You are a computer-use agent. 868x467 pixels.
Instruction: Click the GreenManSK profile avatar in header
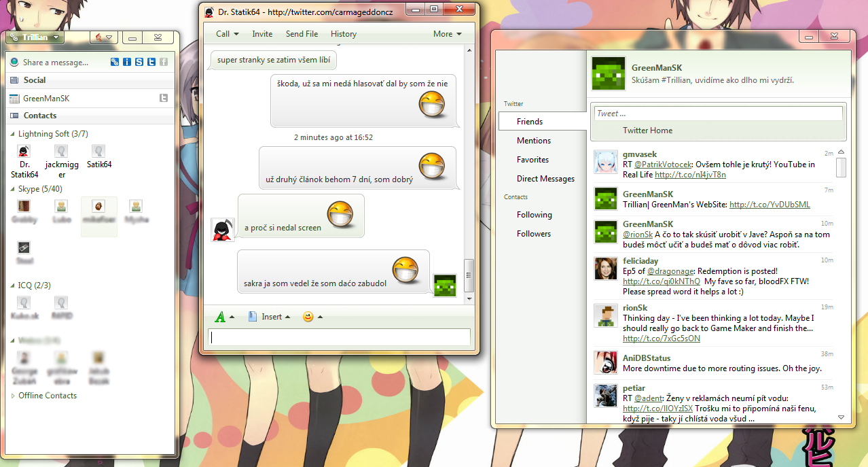608,73
